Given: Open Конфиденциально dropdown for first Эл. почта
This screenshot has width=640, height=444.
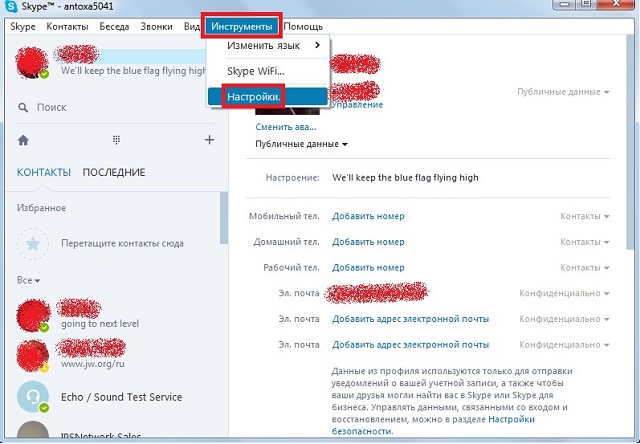Looking at the screenshot, I should 564,293.
